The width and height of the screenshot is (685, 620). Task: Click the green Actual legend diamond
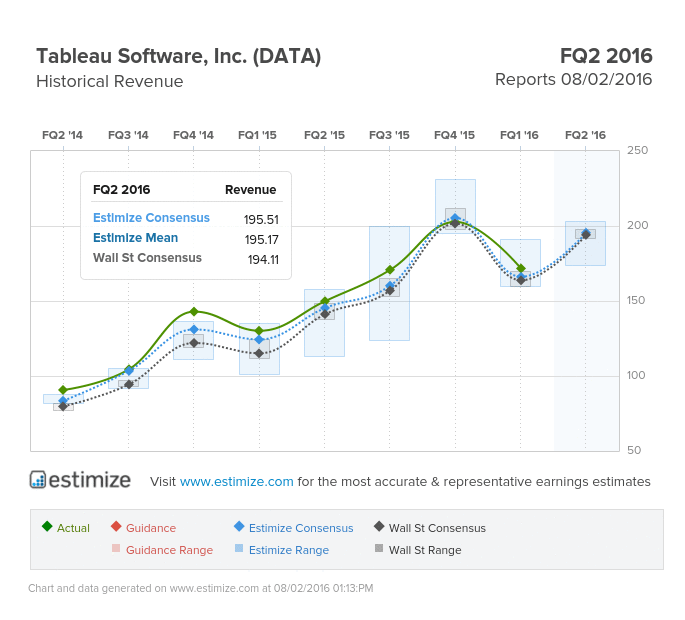coord(47,526)
